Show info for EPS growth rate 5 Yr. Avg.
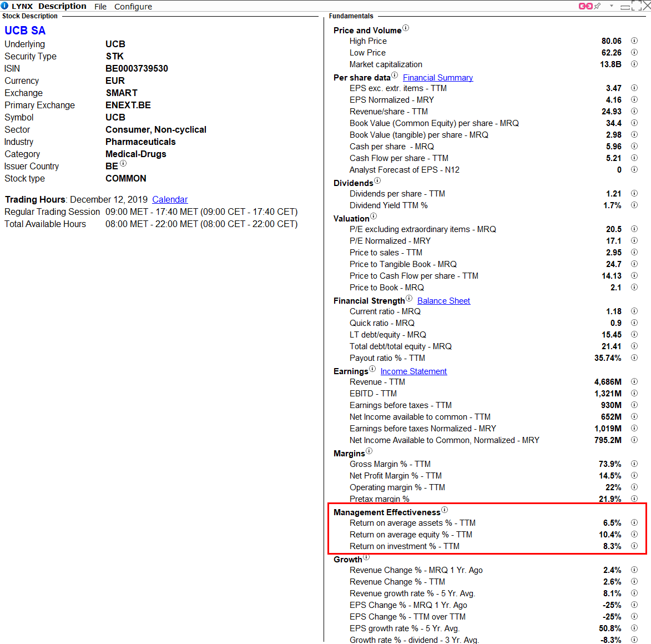 (x=634, y=628)
